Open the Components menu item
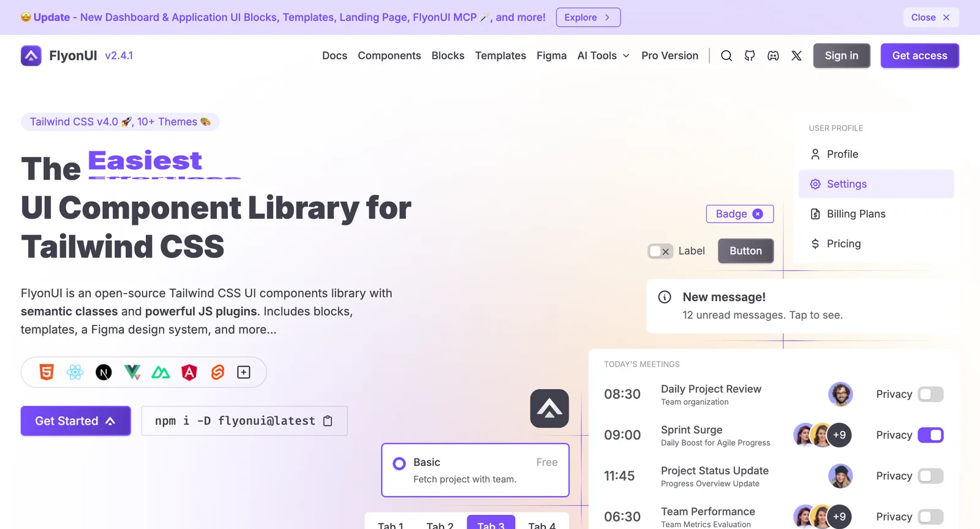Screen dimensions: 980x529 (390, 56)
